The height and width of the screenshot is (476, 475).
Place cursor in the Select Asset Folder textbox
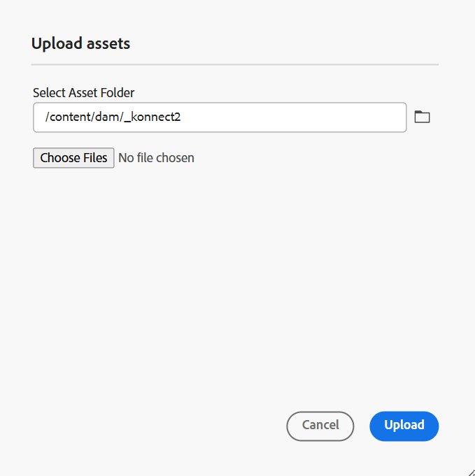pos(220,117)
